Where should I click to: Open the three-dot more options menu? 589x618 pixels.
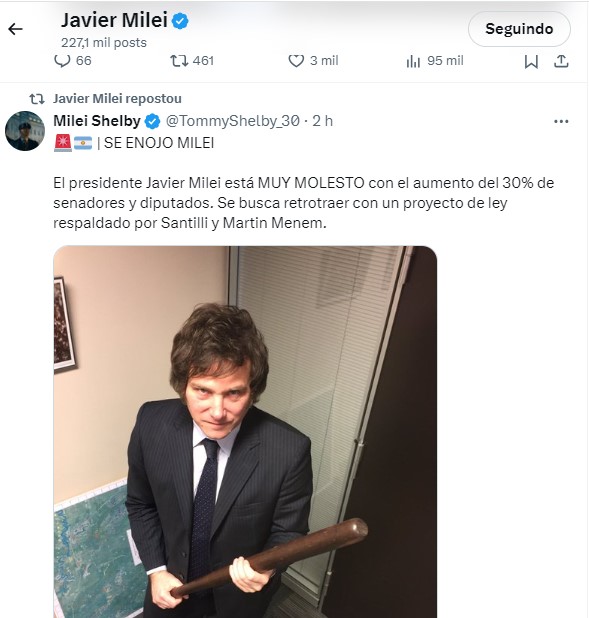click(x=561, y=121)
